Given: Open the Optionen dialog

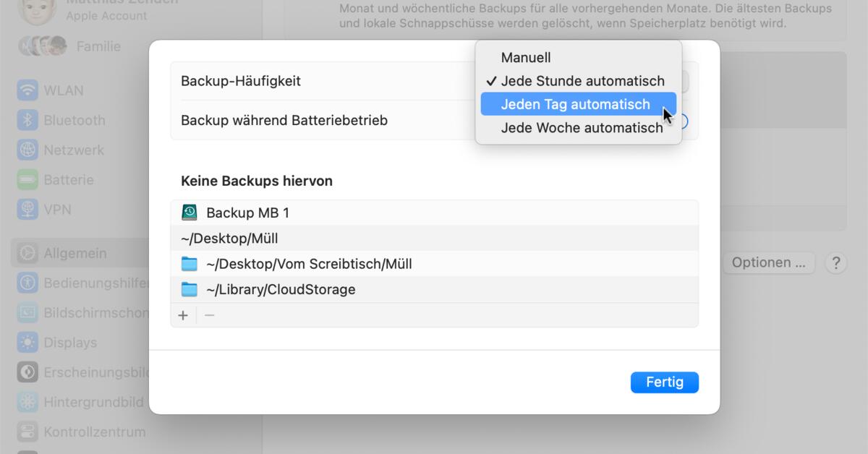Looking at the screenshot, I should (x=768, y=262).
